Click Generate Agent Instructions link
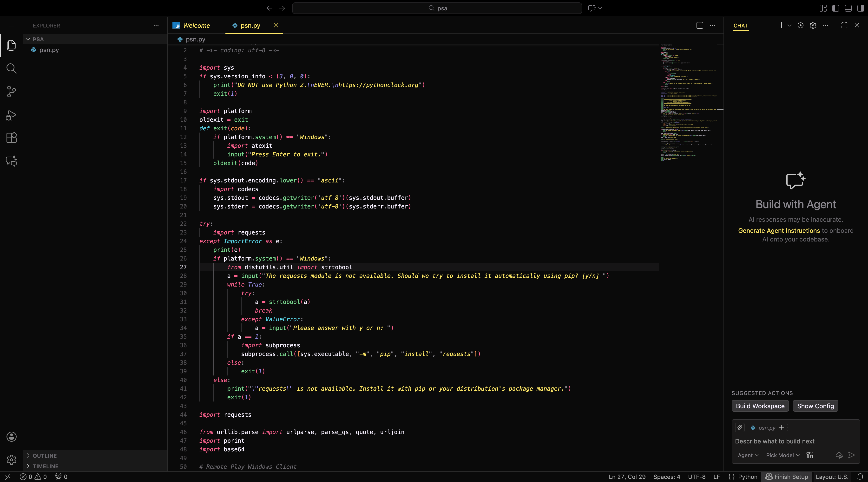This screenshot has height=482, width=868. point(779,231)
